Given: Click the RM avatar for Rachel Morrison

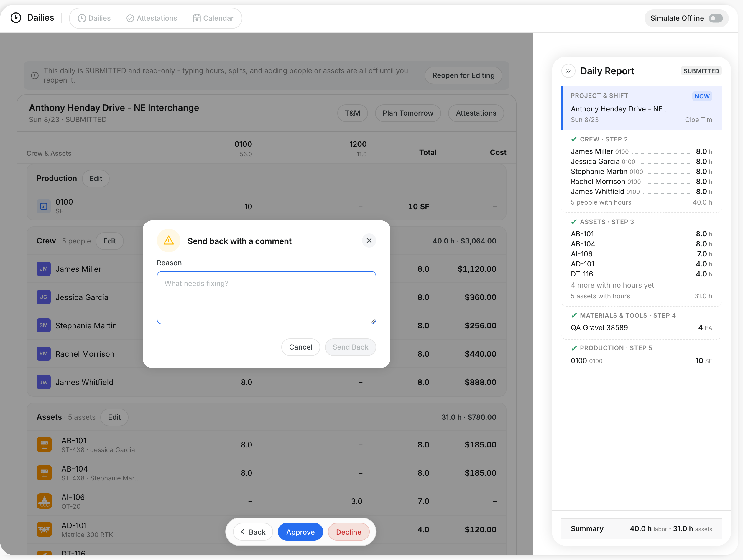Looking at the screenshot, I should pos(44,354).
